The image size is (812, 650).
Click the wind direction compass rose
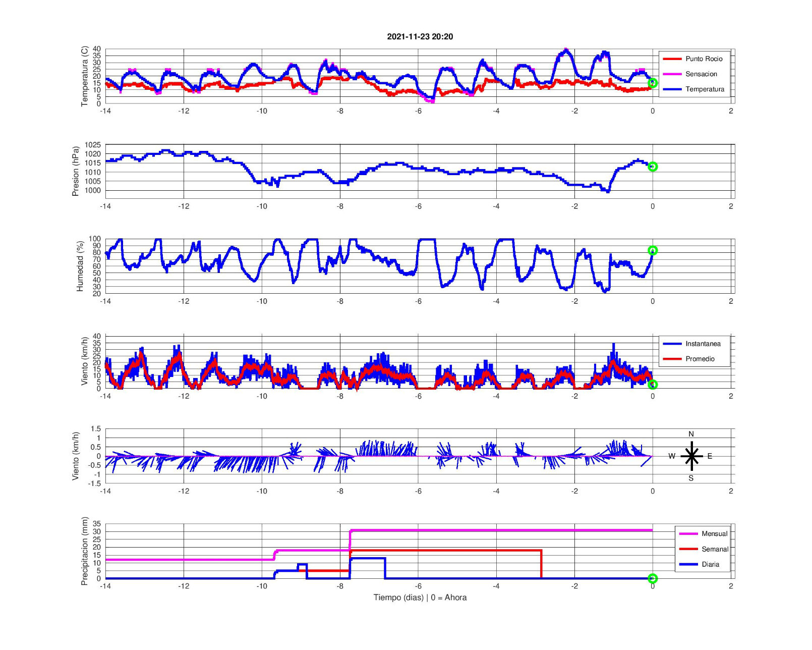click(x=691, y=456)
